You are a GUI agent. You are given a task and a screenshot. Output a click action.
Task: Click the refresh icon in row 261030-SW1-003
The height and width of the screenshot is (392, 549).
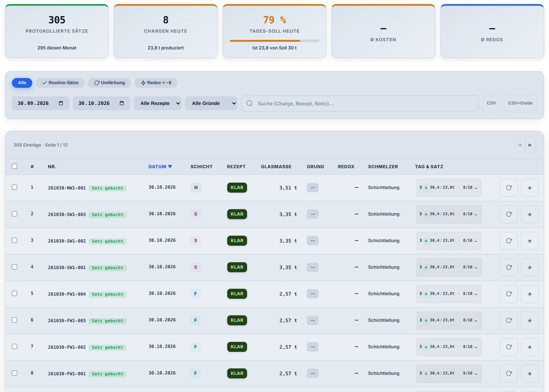tap(509, 214)
